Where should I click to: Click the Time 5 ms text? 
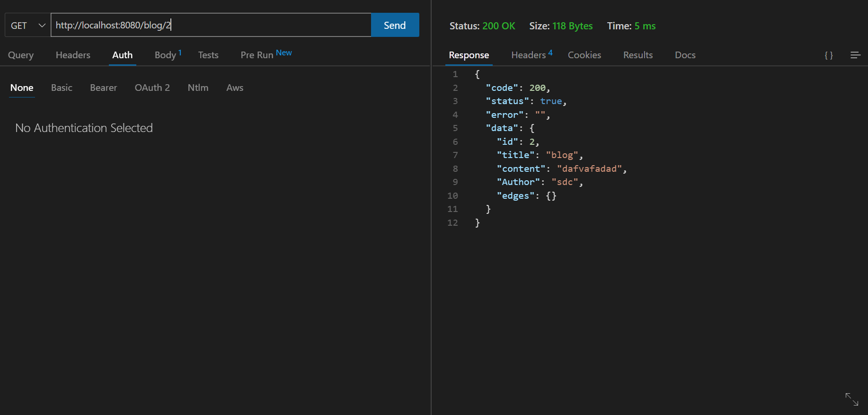coord(631,26)
